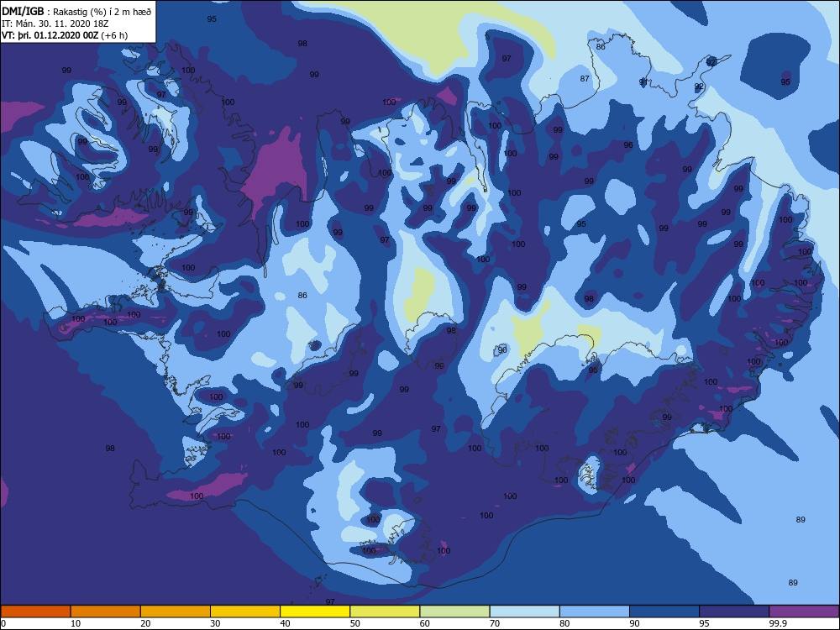Click the '99.9' legend scale label
This screenshot has height=630, width=840.
point(778,623)
